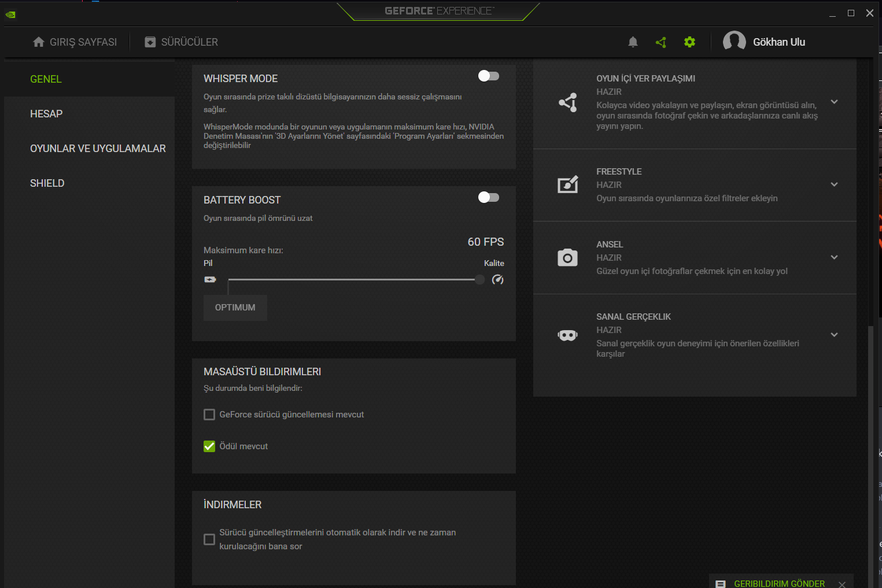Click the 60 FPS value
The image size is (882, 588).
coord(486,242)
